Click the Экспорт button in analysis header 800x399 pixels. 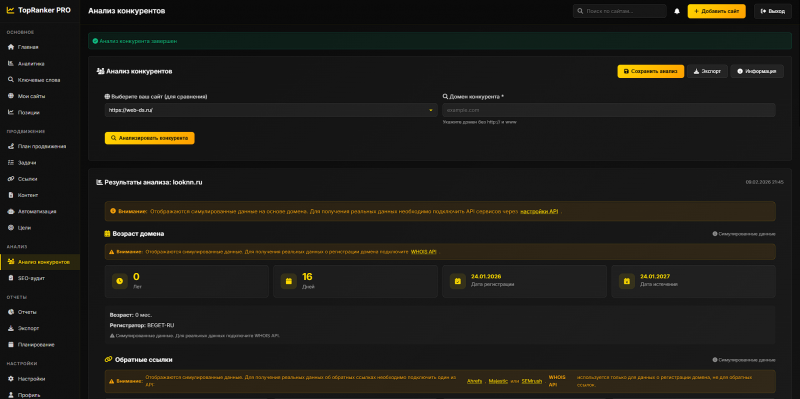(x=707, y=71)
